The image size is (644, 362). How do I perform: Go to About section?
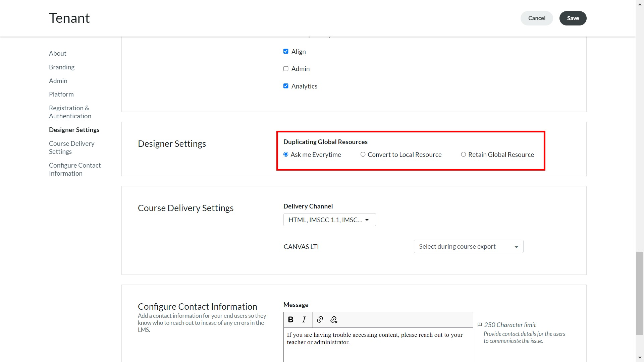pyautogui.click(x=58, y=53)
